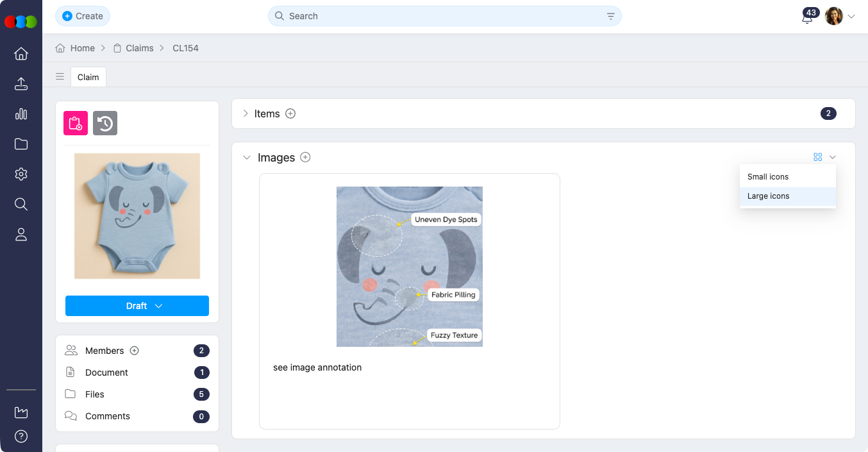Click the search filter icon
Screen dimensions: 868x452
(610, 16)
